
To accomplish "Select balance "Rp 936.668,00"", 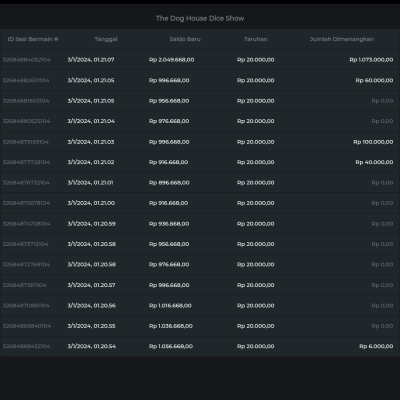I will tap(169, 224).
